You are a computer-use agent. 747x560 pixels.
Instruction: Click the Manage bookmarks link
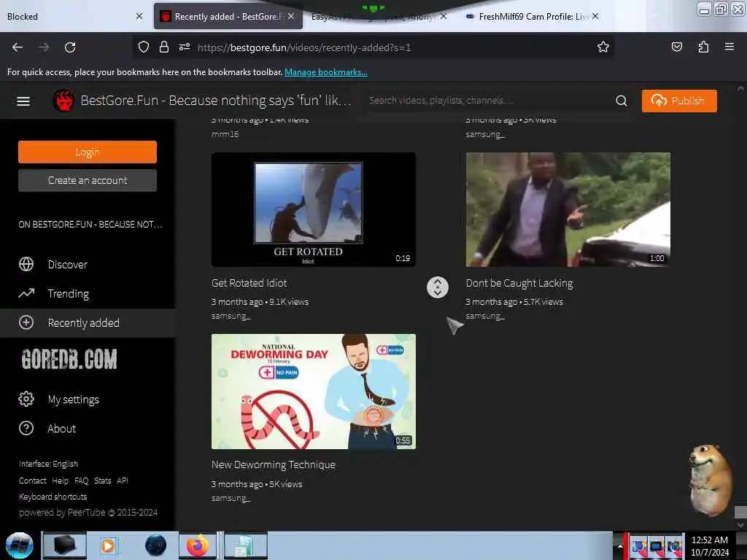point(326,72)
